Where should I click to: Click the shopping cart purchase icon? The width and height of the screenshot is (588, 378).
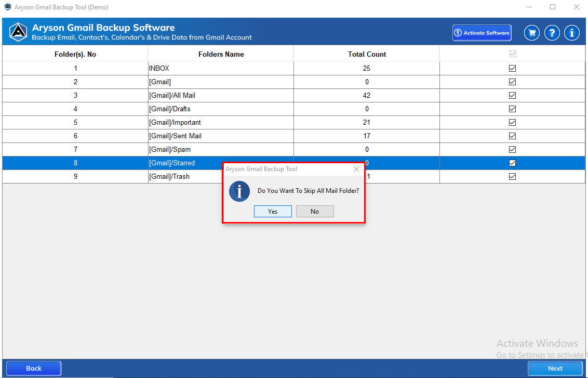coord(532,33)
